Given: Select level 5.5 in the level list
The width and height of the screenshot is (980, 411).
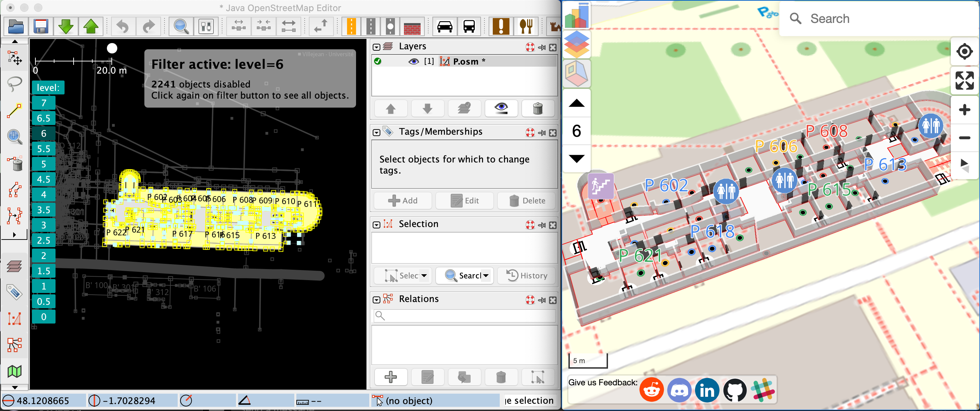Looking at the screenshot, I should point(43,149).
